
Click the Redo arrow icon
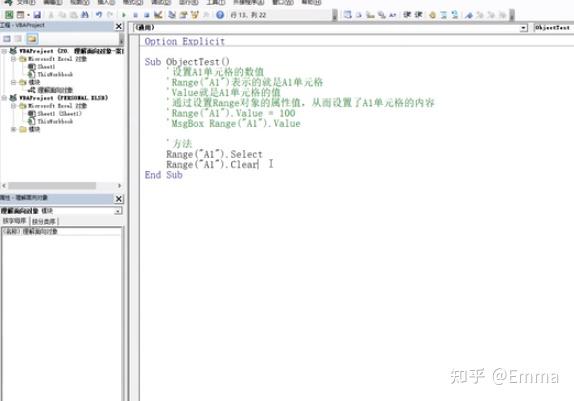click(x=110, y=15)
